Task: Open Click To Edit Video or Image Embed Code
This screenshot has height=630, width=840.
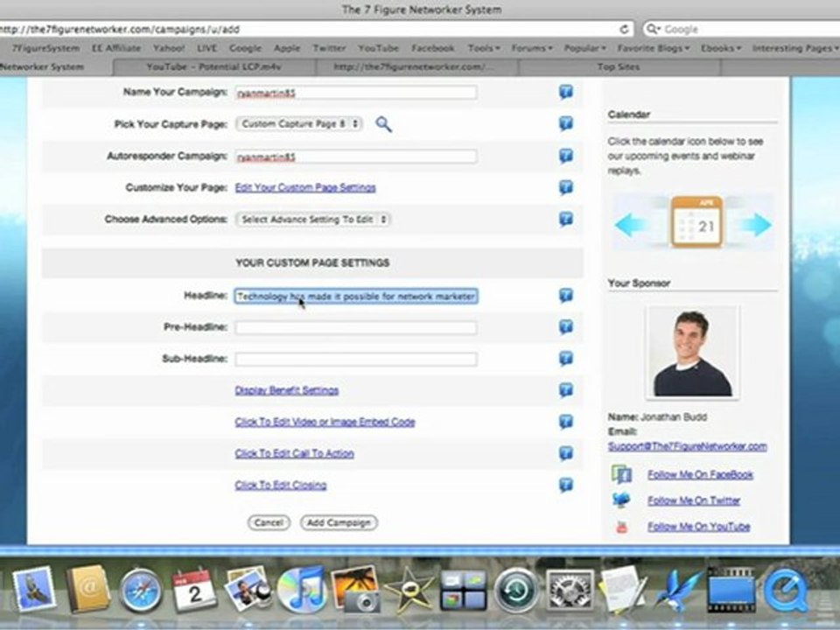Action: tap(325, 422)
